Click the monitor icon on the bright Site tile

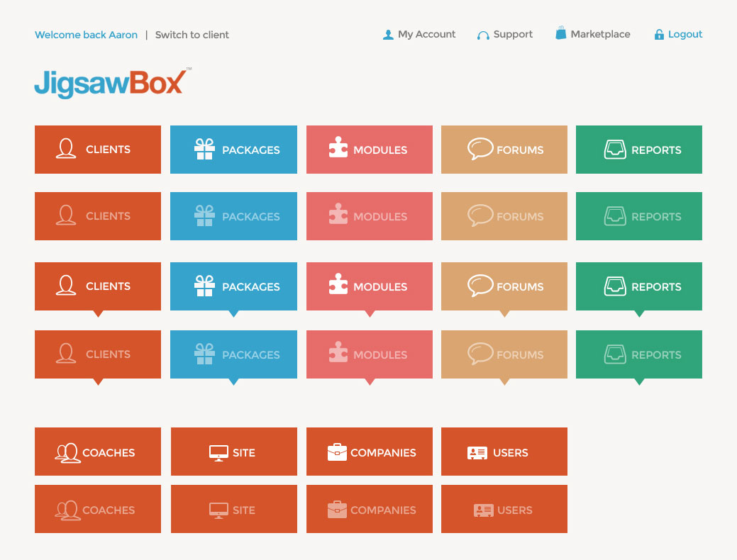coord(218,452)
